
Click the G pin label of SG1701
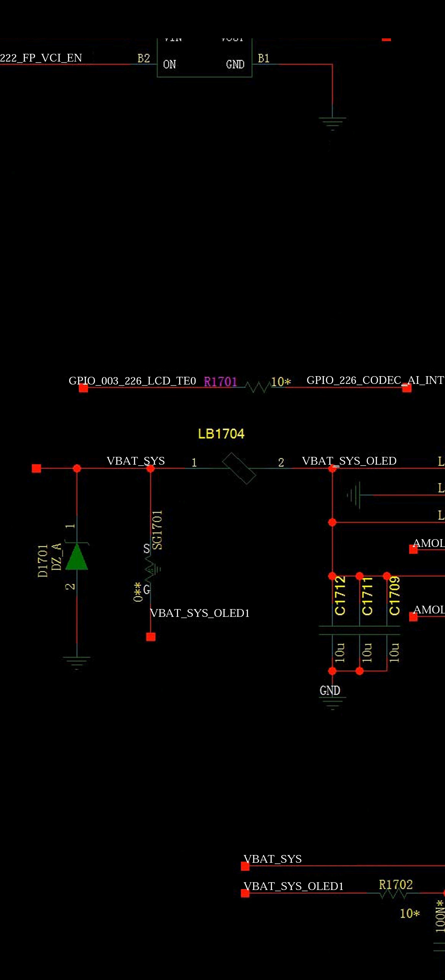147,590
